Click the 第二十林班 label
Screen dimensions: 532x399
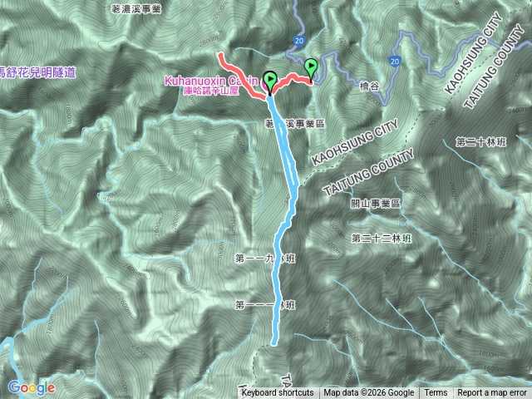tap(480, 142)
